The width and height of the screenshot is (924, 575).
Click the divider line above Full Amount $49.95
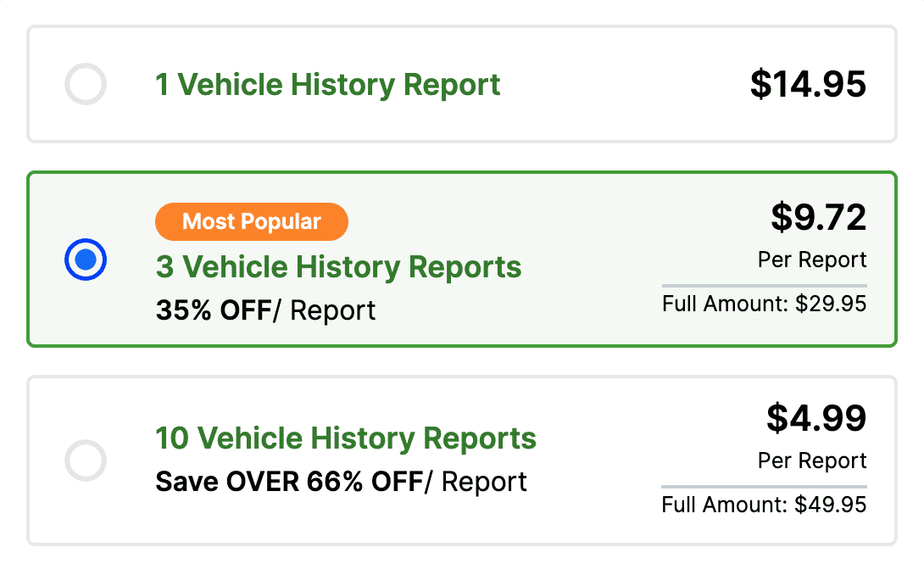[x=764, y=486]
